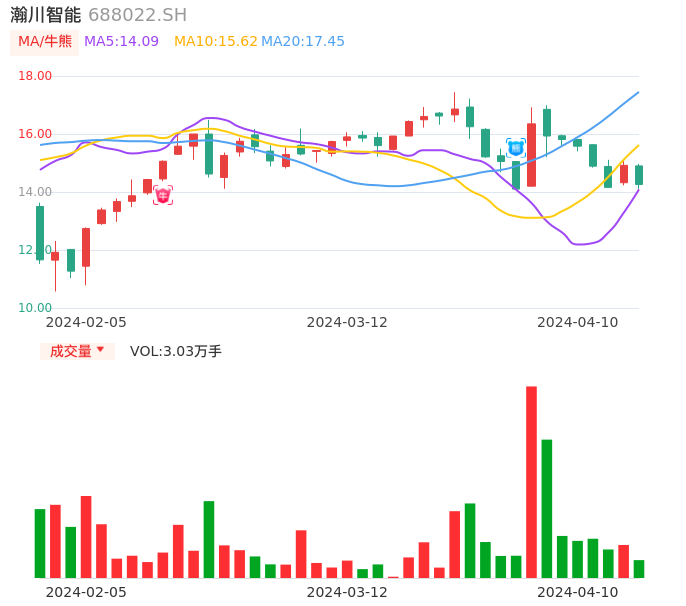Click the large red candlestick after bear marker
This screenshot has width=686, height=606.
pyautogui.click(x=531, y=155)
